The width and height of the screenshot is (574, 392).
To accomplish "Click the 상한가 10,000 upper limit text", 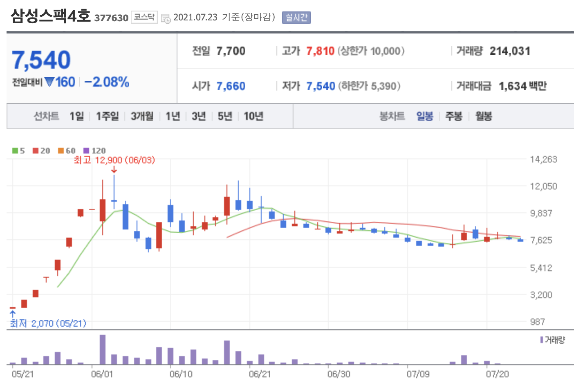I will pyautogui.click(x=371, y=51).
